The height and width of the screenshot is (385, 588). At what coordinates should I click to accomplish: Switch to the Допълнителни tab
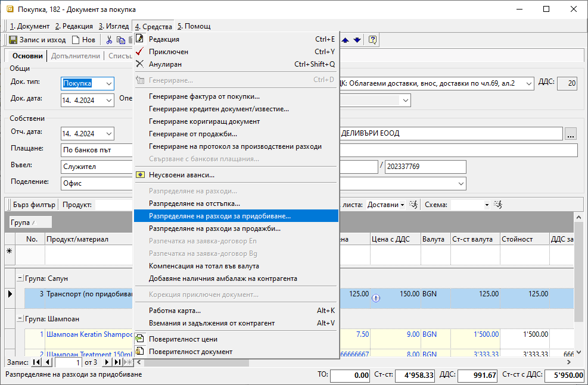point(76,56)
